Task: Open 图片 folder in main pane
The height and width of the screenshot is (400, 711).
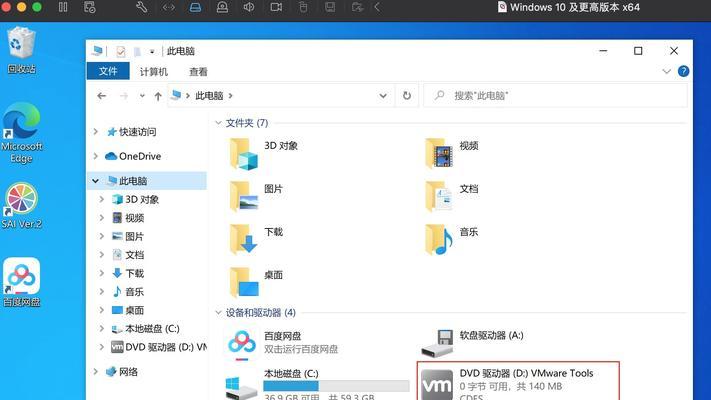Action: pos(256,196)
